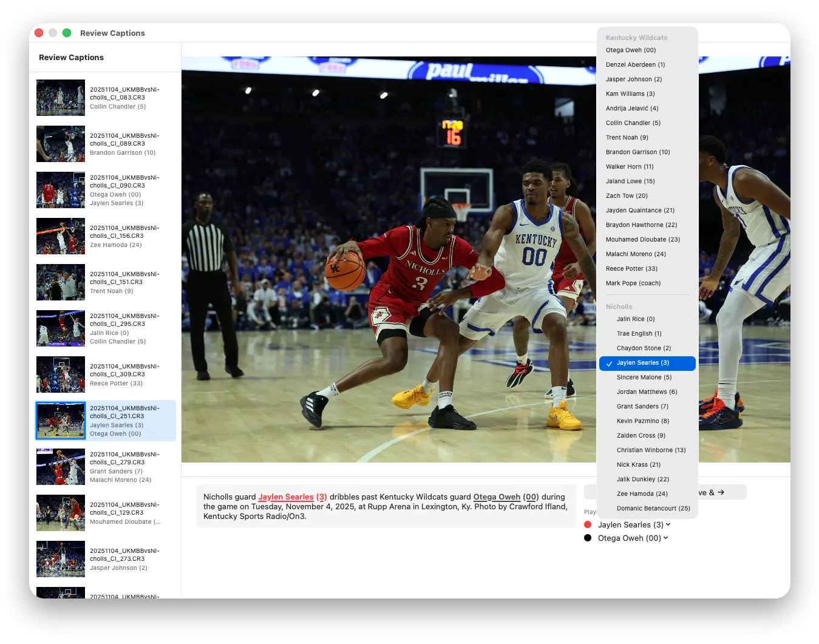
Task: Click the green full-screen window button
Action: tap(67, 33)
